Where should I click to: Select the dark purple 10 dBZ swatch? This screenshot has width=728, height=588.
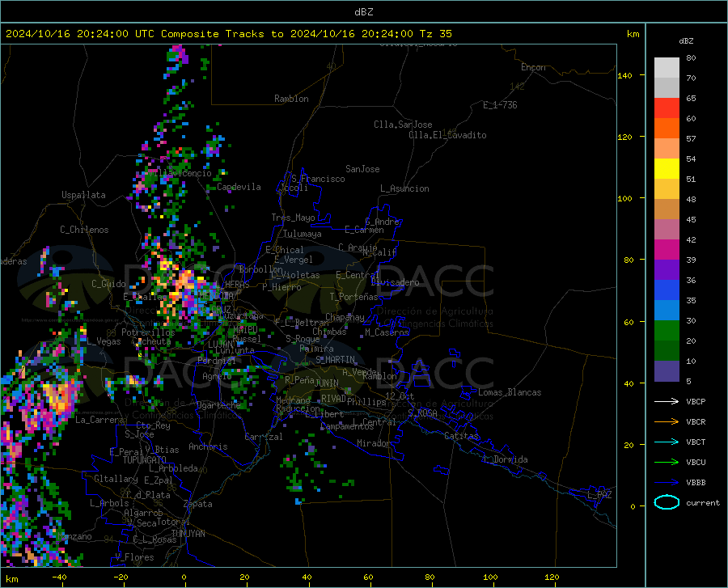click(667, 371)
